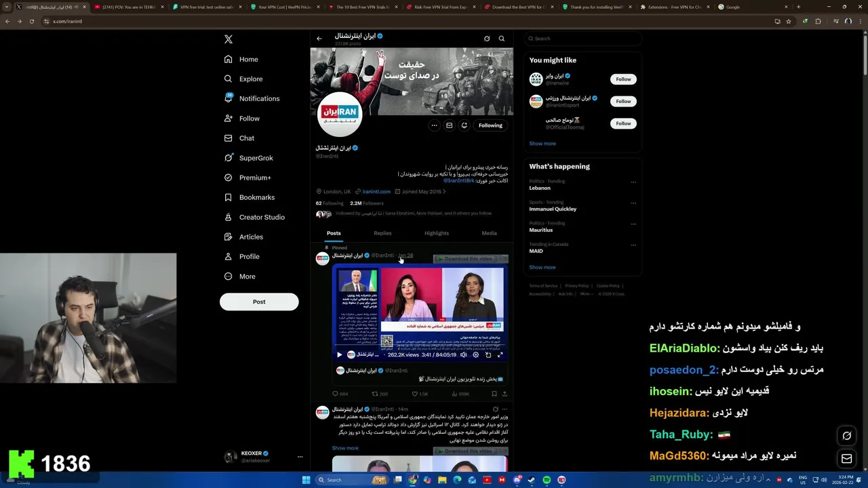Open Spotify from the taskbar
Screen dimensions: 868x488
(547, 480)
